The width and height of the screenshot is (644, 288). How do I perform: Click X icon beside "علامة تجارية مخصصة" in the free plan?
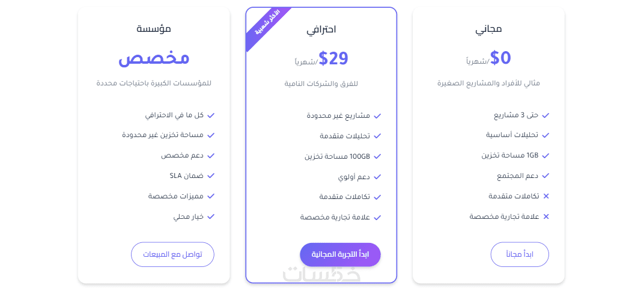pyautogui.click(x=545, y=216)
